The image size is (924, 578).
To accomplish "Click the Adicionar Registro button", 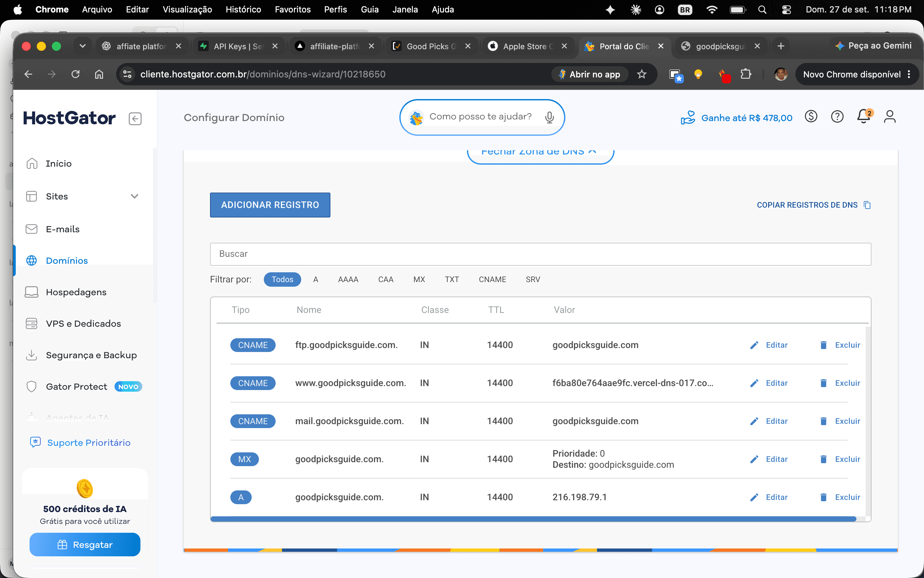I will coord(270,205).
